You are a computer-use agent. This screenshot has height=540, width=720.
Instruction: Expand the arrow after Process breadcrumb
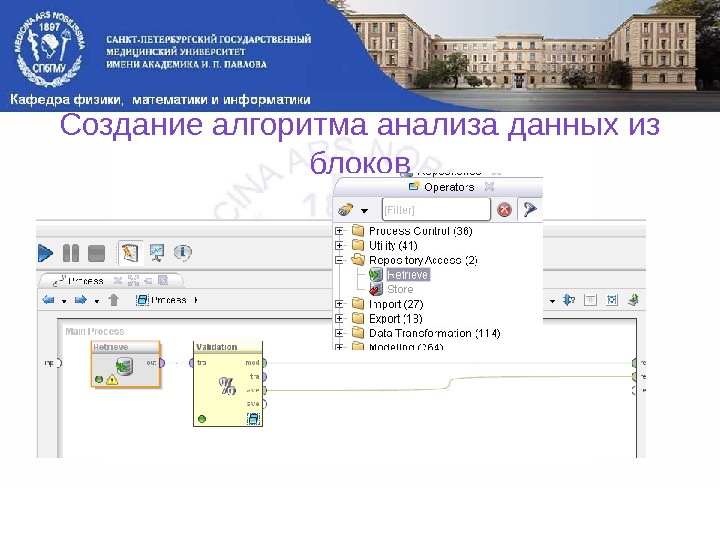pos(196,300)
